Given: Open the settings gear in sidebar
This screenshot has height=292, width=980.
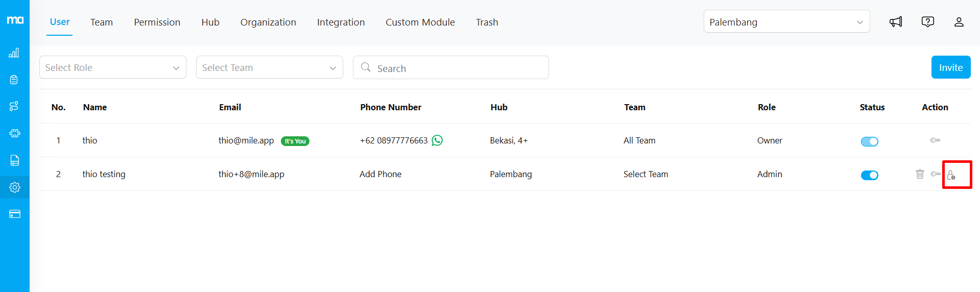Looking at the screenshot, I should point(15,187).
